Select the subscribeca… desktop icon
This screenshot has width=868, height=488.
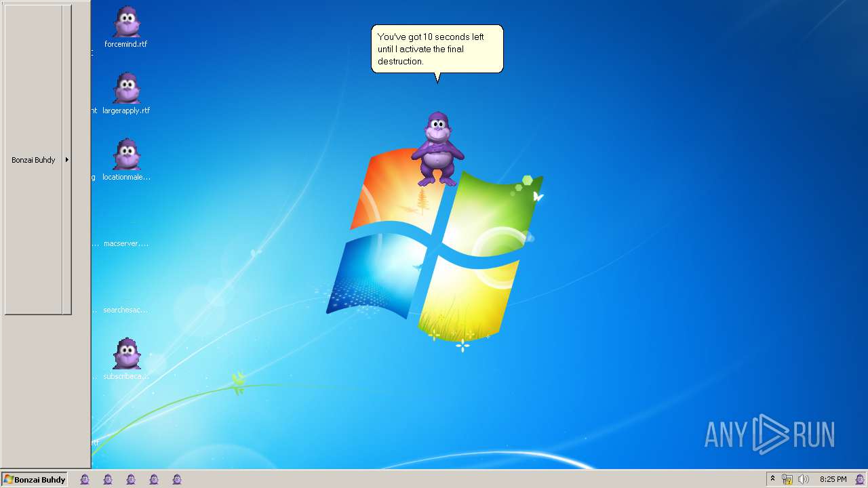click(x=126, y=359)
